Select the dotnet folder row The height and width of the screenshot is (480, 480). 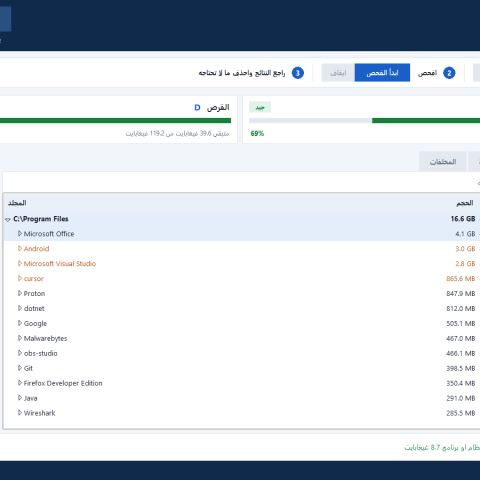tap(241, 308)
